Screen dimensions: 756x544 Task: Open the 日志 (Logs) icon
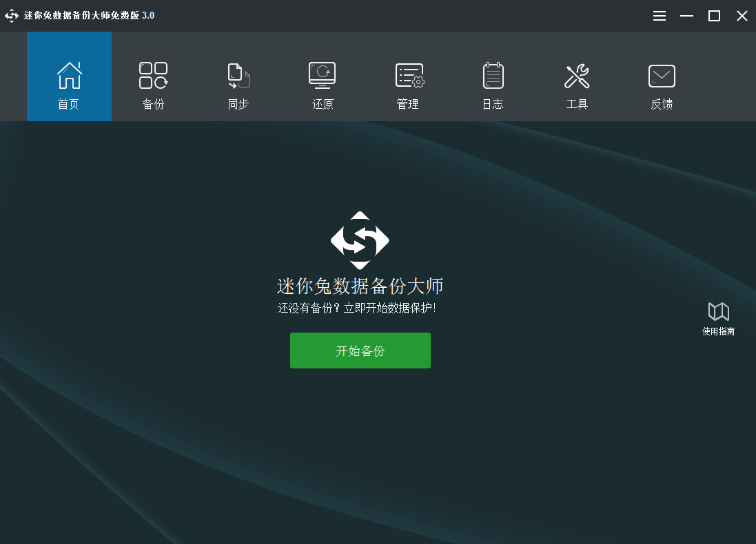[493, 74]
